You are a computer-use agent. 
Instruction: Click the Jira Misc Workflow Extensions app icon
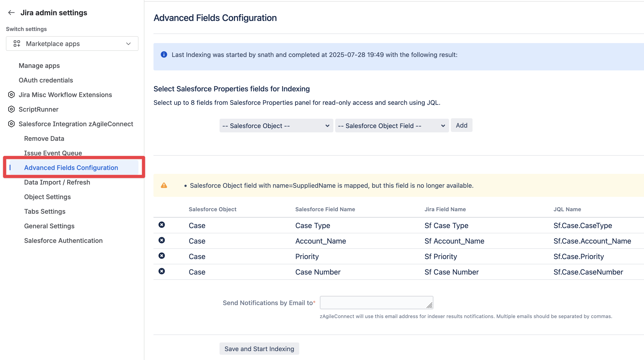click(11, 95)
